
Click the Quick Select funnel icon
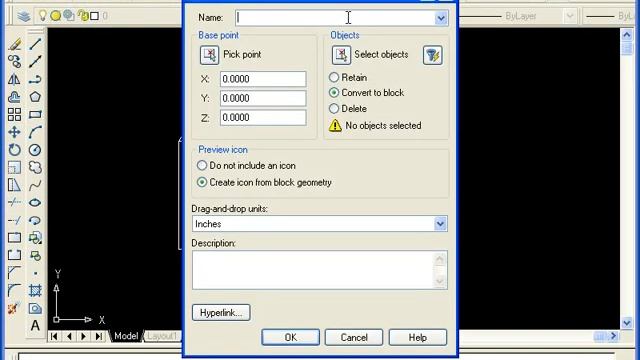pyautogui.click(x=433, y=55)
